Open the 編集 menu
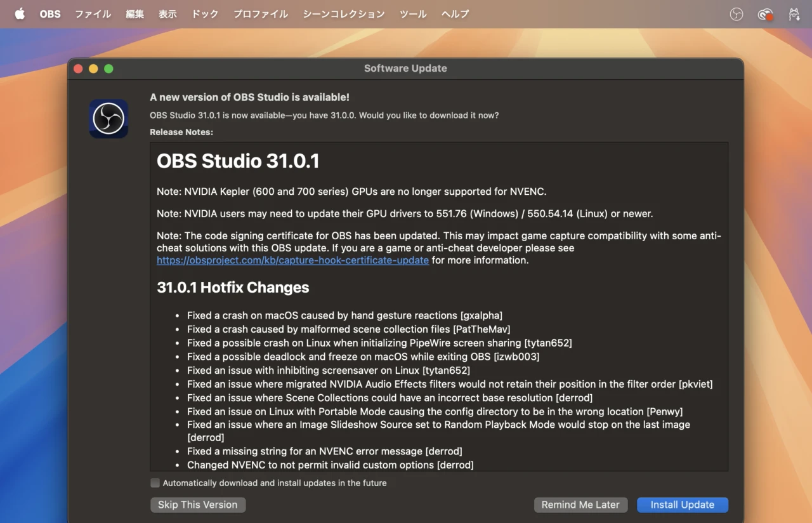The width and height of the screenshot is (812, 523). (x=134, y=14)
